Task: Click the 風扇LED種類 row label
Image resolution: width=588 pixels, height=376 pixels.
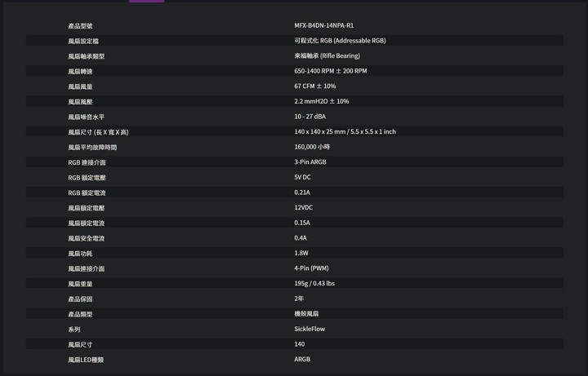Action: 86,360
